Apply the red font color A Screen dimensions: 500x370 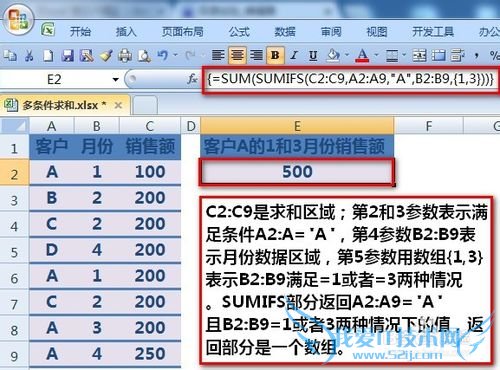(x=363, y=55)
